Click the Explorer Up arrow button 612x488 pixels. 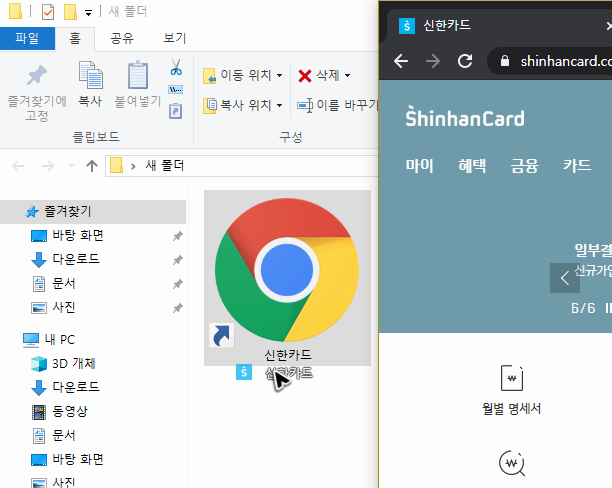tap(92, 166)
